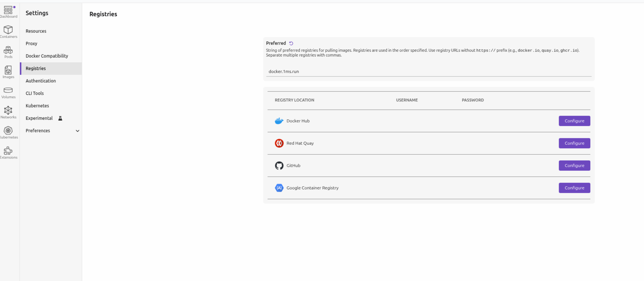Open the Extensions puzzle icon
The height and width of the screenshot is (281, 644).
(x=8, y=152)
